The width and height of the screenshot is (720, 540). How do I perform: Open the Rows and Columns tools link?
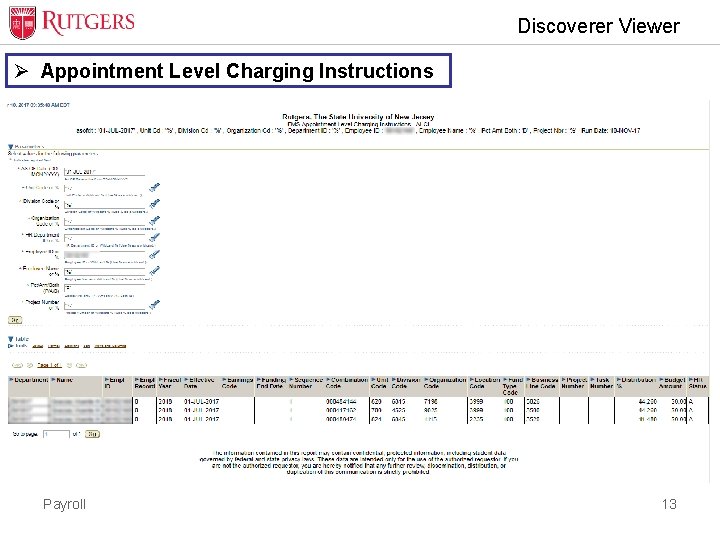[x=110, y=346]
